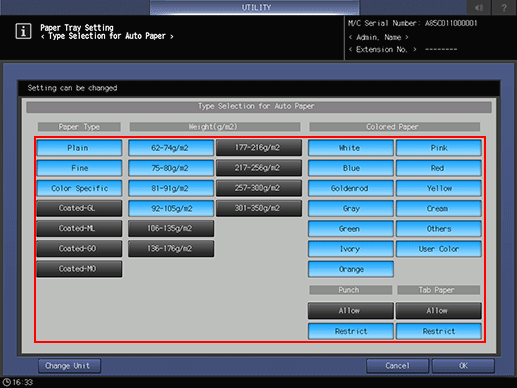
Task: Deselect the Pink colored paper button
Action: click(x=439, y=148)
